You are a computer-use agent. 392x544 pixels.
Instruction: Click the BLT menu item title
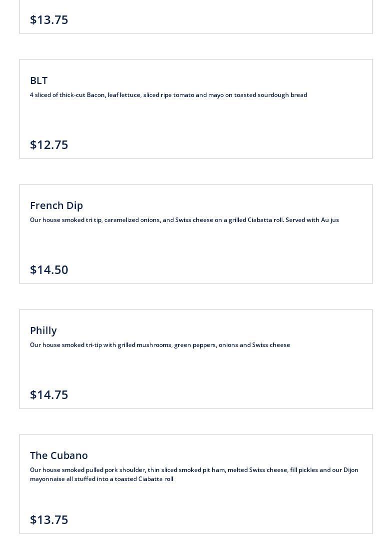39,80
